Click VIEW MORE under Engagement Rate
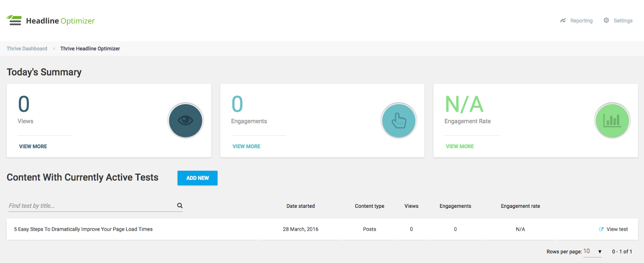This screenshot has height=263, width=644. coord(460,147)
